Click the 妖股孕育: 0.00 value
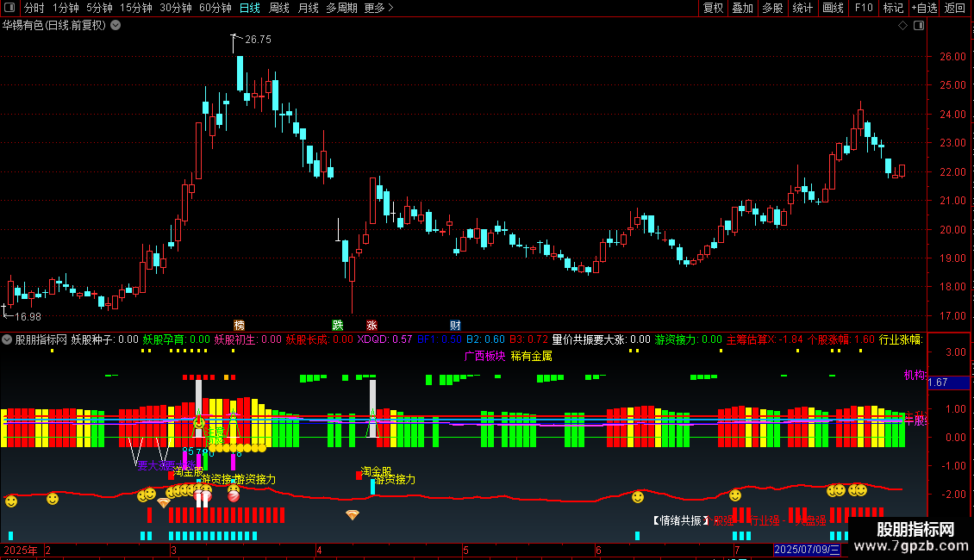Viewport: 974px width, 560px height. (x=177, y=339)
